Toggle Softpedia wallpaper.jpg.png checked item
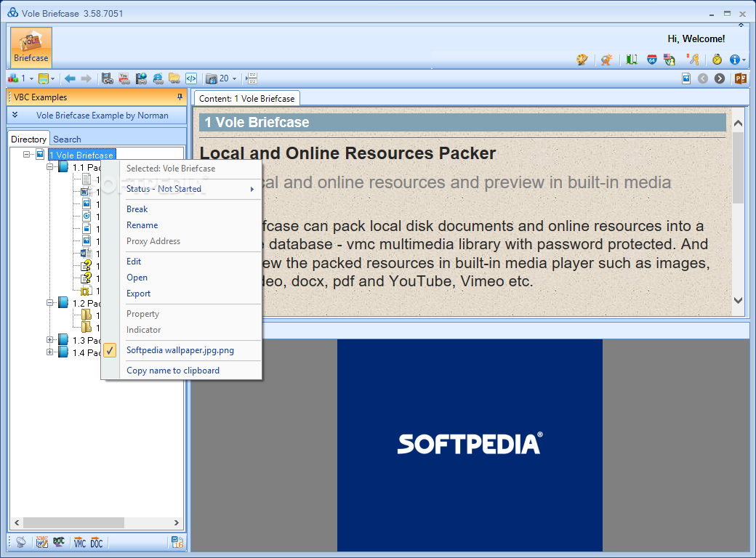Viewport: 756px width, 558px height. (x=182, y=350)
